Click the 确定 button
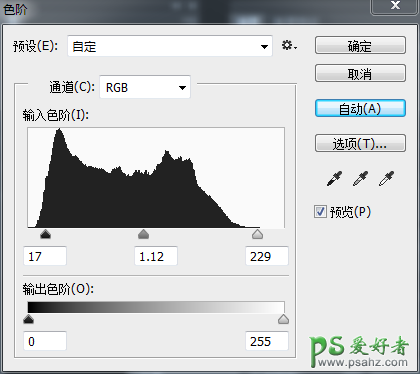Screen dimensions: 420x374 [x=360, y=45]
